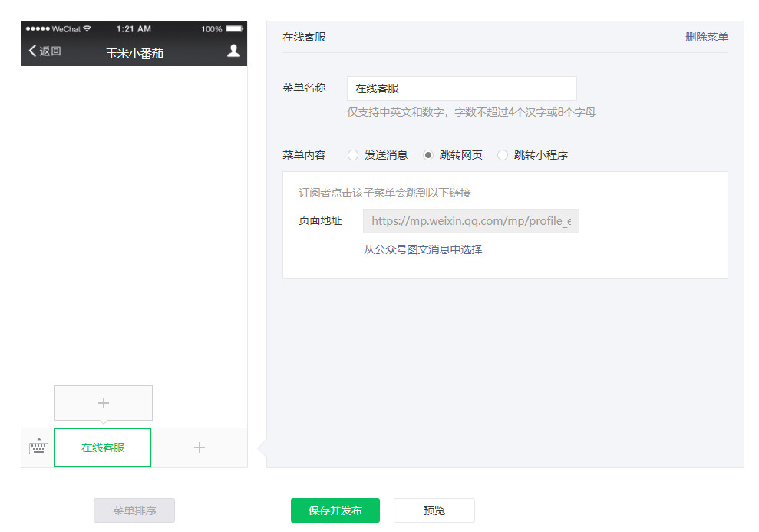Toggle the keyboard icon in the phone preview
Viewport: 759px width, 532px height.
point(38,447)
